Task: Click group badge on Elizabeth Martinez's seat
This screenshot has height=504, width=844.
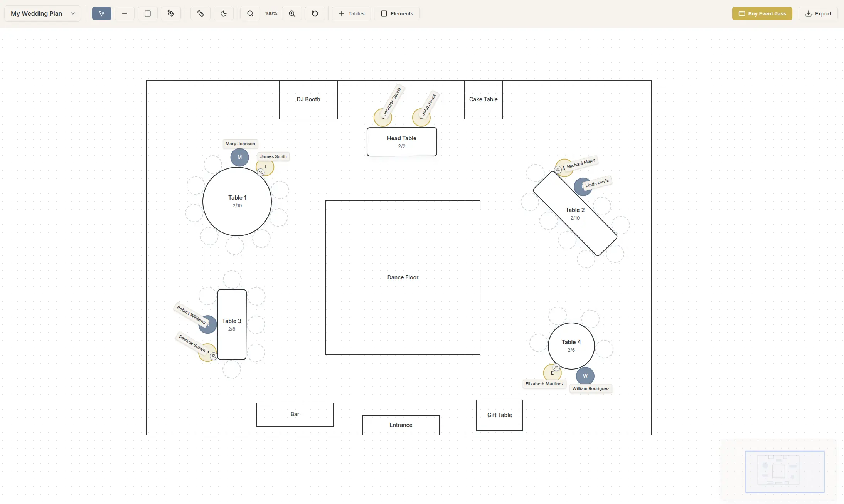Action: [556, 367]
